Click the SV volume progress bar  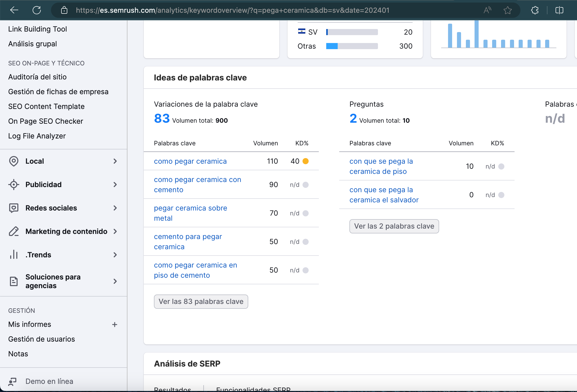[352, 32]
